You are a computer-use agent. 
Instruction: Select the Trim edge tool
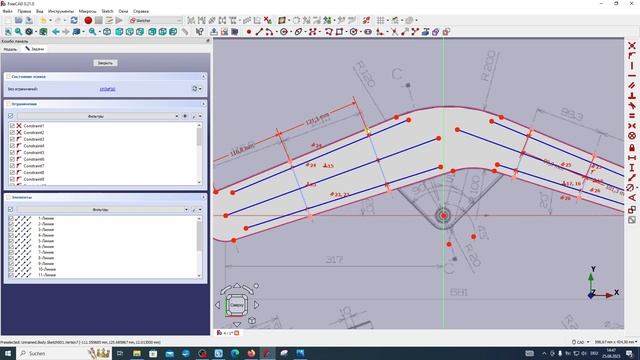tap(394, 31)
